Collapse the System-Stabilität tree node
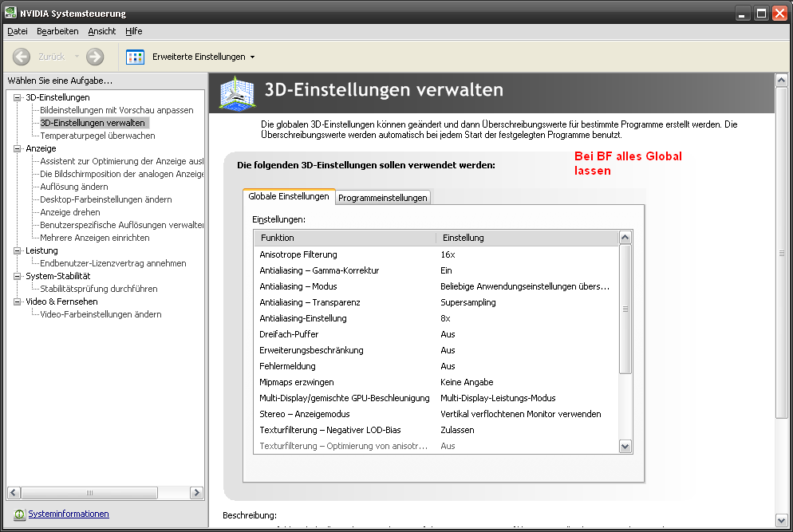The image size is (793, 532). coord(18,276)
